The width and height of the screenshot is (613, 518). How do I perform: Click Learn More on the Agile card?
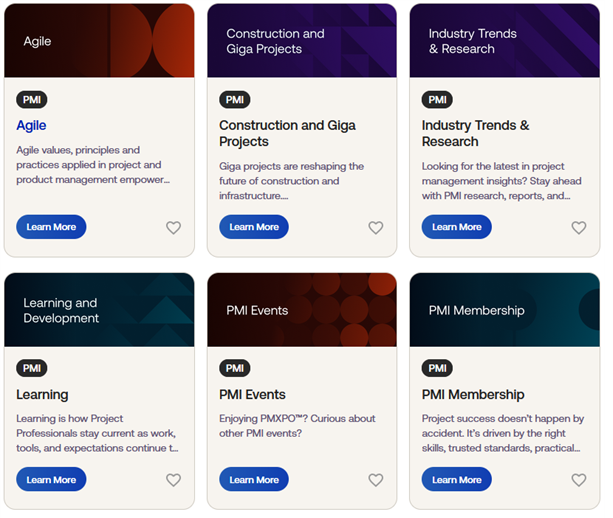51,227
